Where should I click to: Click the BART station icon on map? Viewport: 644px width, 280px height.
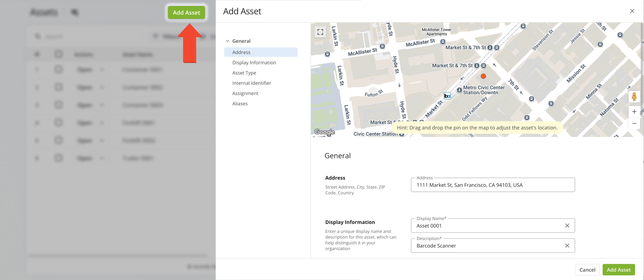tap(447, 96)
